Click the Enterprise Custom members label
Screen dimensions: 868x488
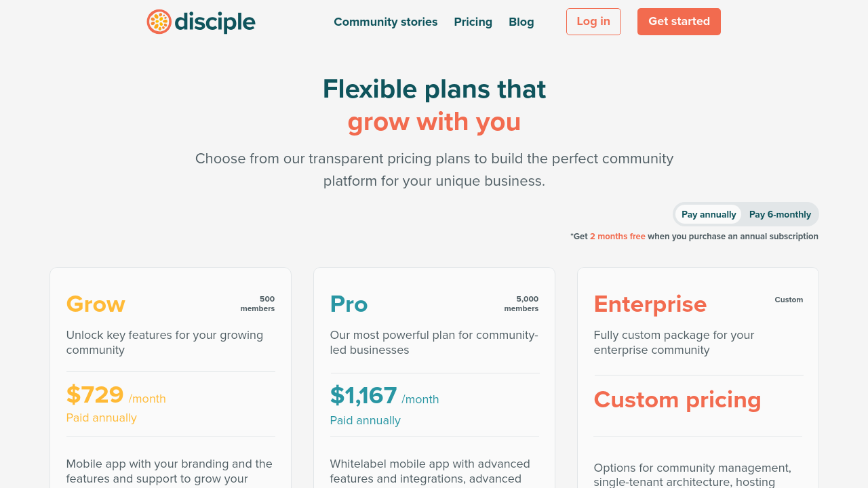pyautogui.click(x=789, y=300)
